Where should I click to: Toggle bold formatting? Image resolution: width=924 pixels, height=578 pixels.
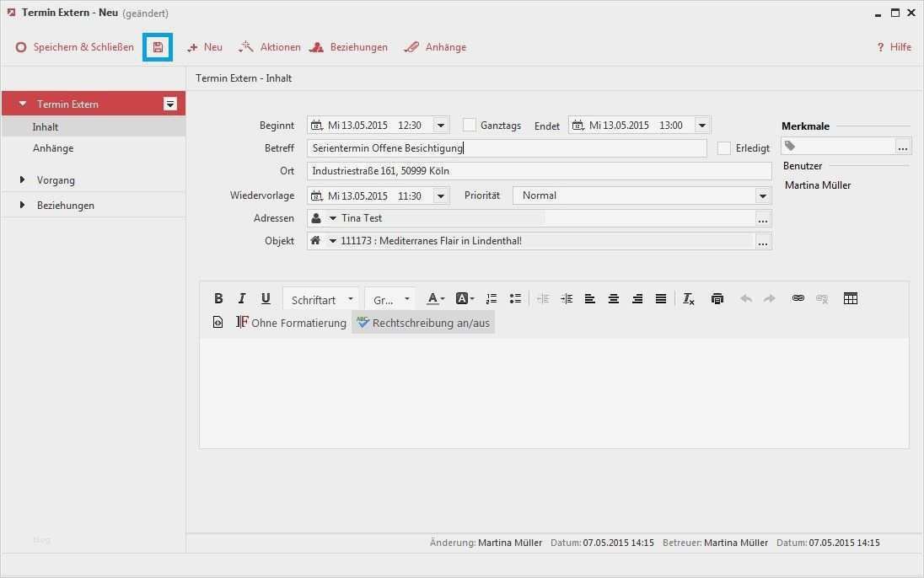[218, 299]
